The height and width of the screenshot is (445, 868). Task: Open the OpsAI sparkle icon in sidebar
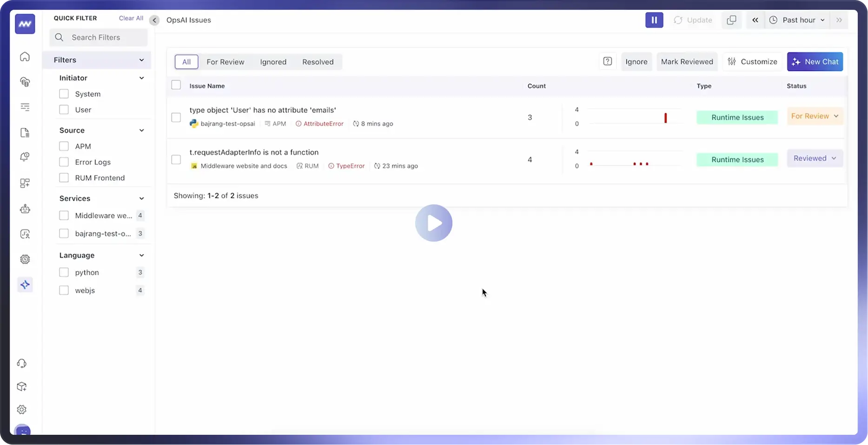25,284
